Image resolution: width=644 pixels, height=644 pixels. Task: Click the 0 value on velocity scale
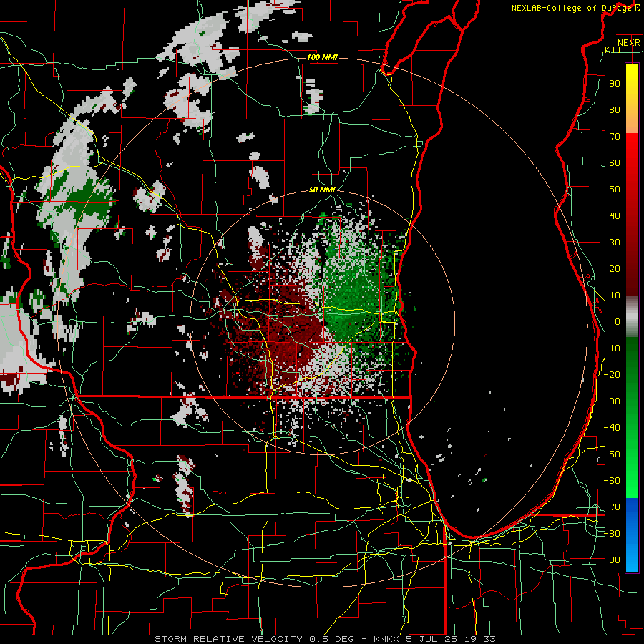618,321
